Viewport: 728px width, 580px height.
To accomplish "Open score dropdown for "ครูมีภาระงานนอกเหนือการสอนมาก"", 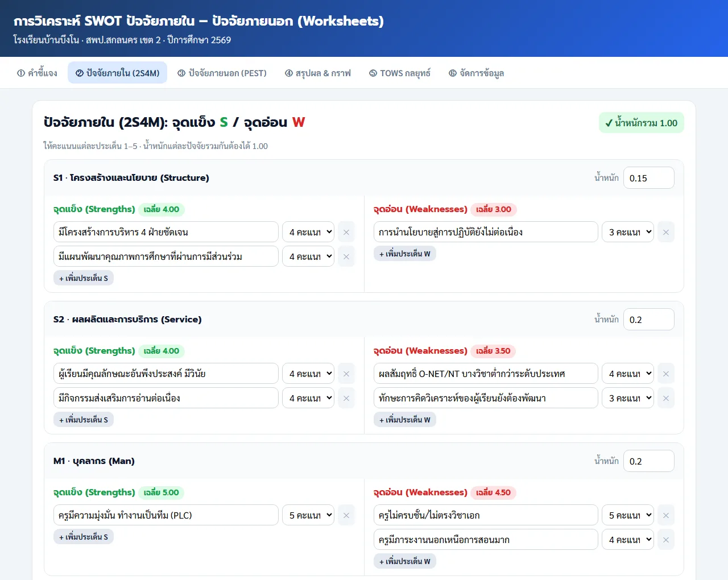I will 628,540.
